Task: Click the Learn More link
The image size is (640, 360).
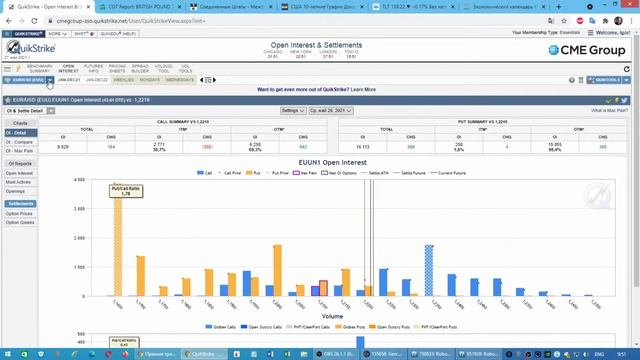Action: [x=363, y=89]
